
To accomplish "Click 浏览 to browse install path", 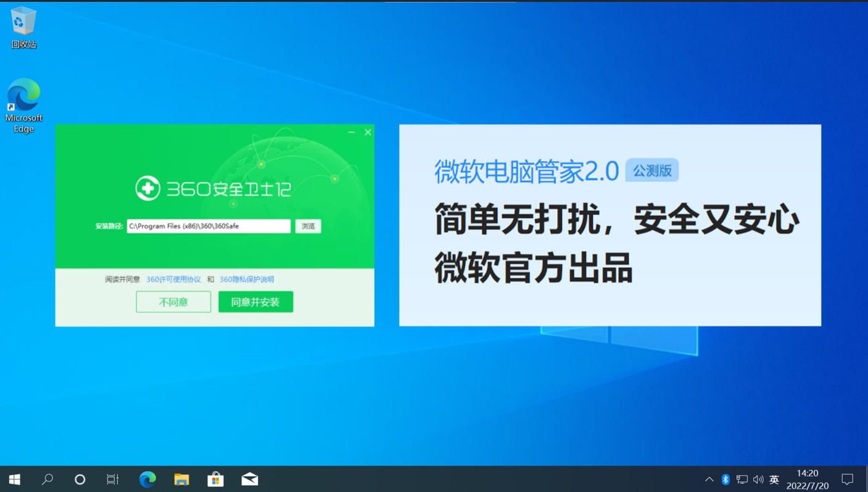I will 308,226.
